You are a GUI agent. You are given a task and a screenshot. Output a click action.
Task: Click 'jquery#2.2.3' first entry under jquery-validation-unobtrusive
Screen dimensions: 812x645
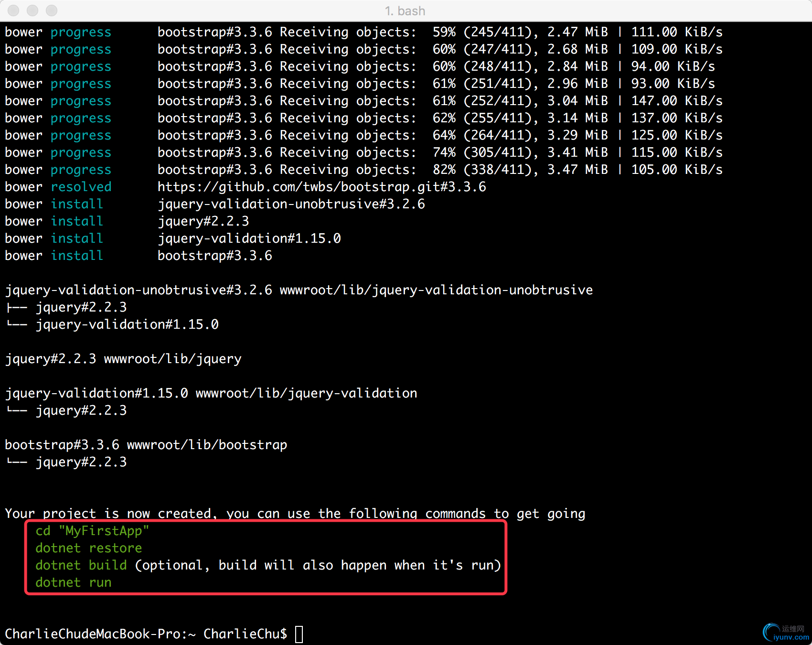[x=81, y=307]
